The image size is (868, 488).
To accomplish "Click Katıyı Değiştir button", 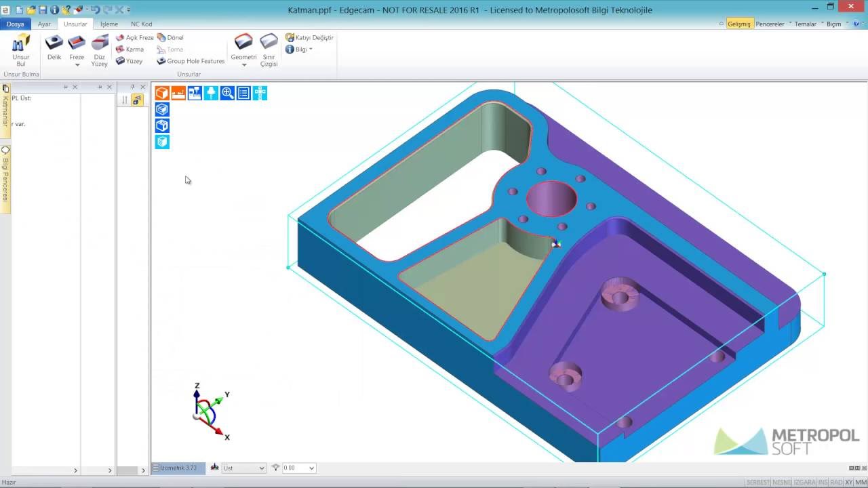I will tap(309, 38).
